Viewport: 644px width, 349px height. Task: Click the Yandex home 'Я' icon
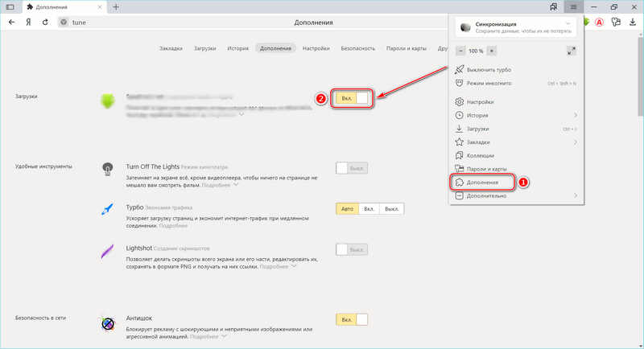28,23
